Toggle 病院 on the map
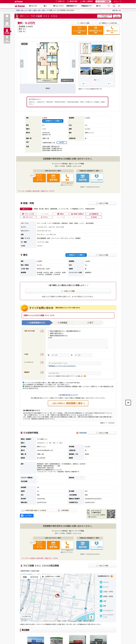Screen dimensions: 136x644 coord(98,606)
